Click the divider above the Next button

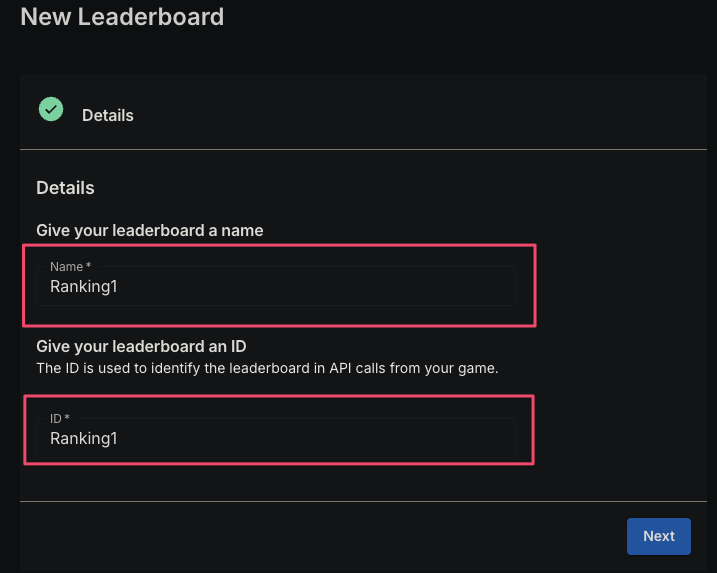pos(363,501)
